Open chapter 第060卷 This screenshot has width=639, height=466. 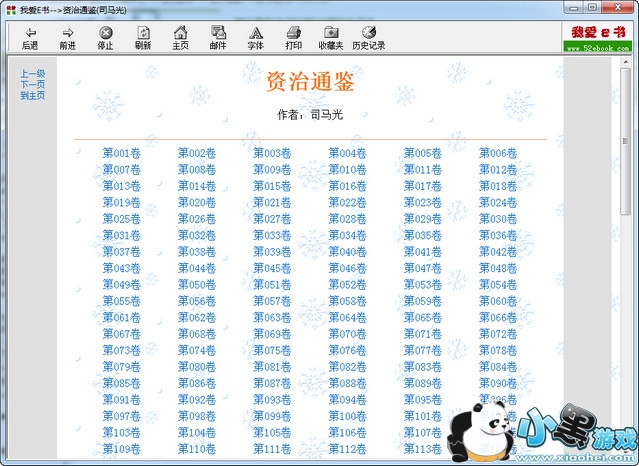pyautogui.click(x=498, y=301)
